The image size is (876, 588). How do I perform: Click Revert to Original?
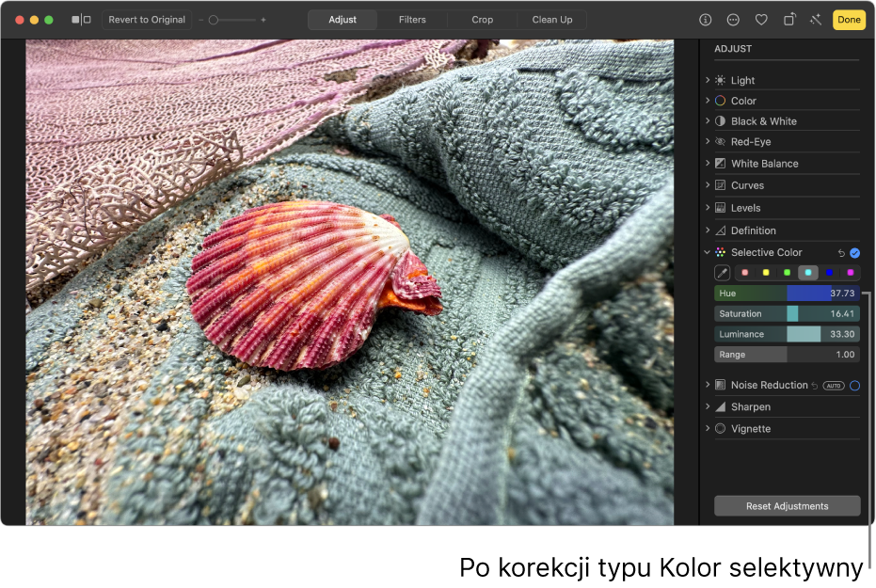[x=147, y=20]
